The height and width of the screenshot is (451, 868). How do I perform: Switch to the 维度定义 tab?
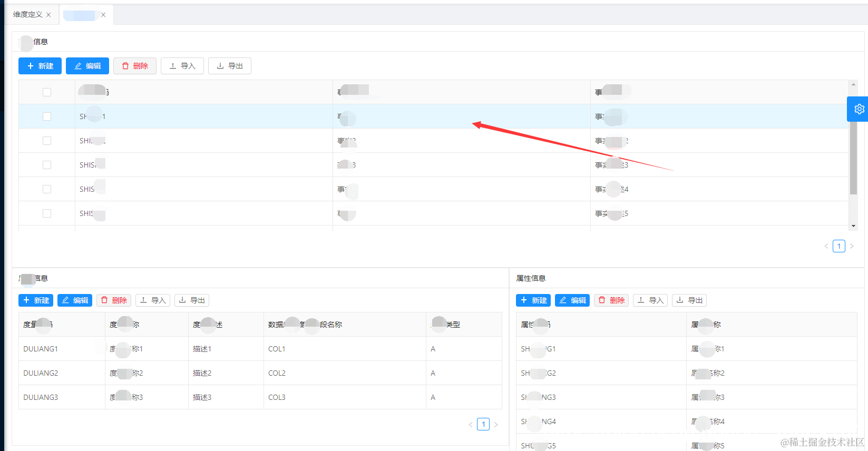point(28,15)
